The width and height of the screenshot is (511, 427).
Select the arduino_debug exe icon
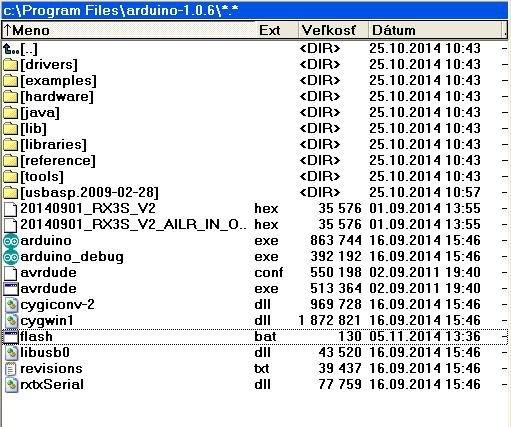(11, 257)
